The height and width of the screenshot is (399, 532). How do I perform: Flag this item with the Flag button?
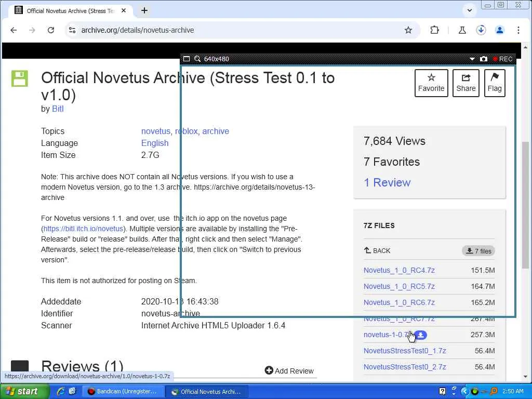click(495, 83)
